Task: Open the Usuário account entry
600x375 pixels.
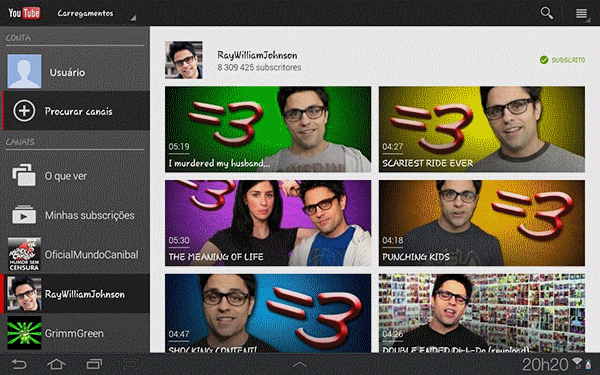Action: (75, 72)
